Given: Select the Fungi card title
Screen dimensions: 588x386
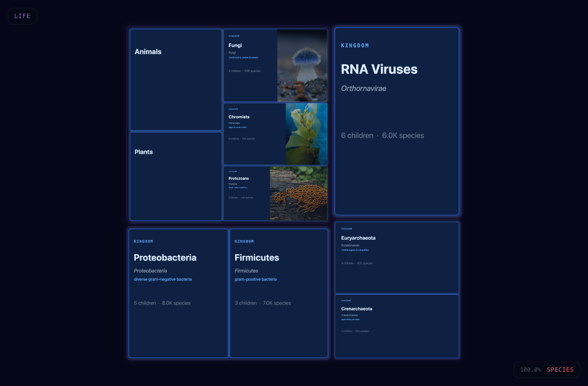Looking at the screenshot, I should click(235, 46).
